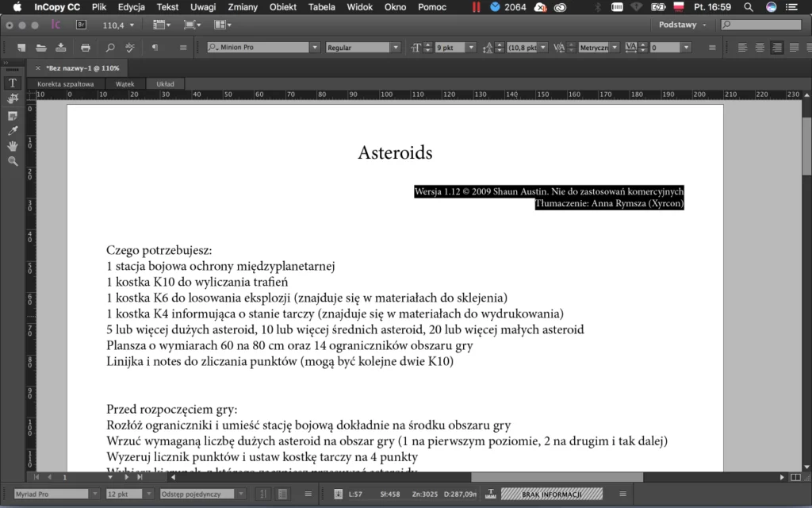This screenshot has height=508, width=812.
Task: Select the Zoom magnifier tool
Action: click(x=13, y=161)
